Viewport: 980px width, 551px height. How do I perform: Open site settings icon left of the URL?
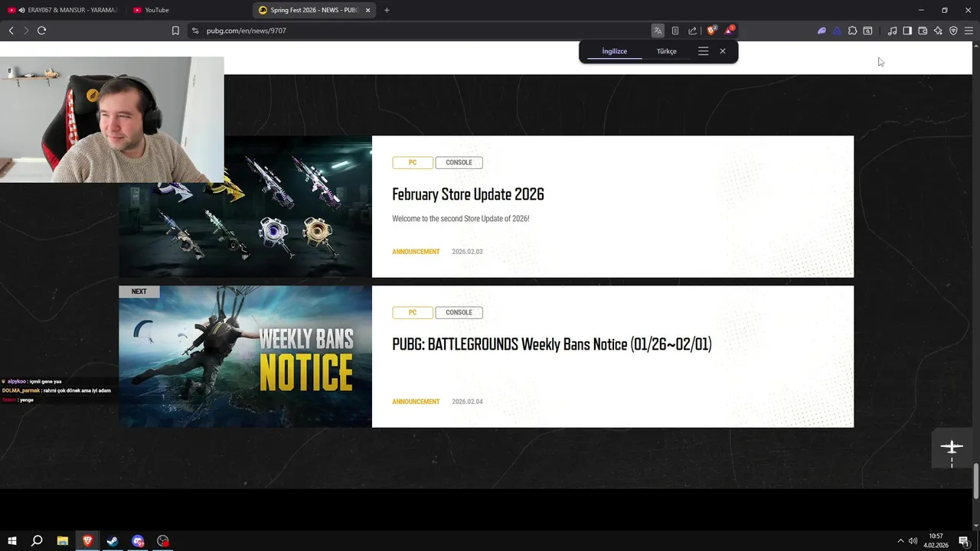pyautogui.click(x=195, y=31)
